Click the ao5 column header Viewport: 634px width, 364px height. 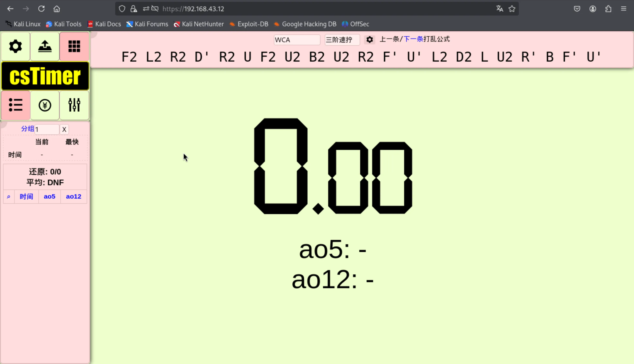[50, 196]
